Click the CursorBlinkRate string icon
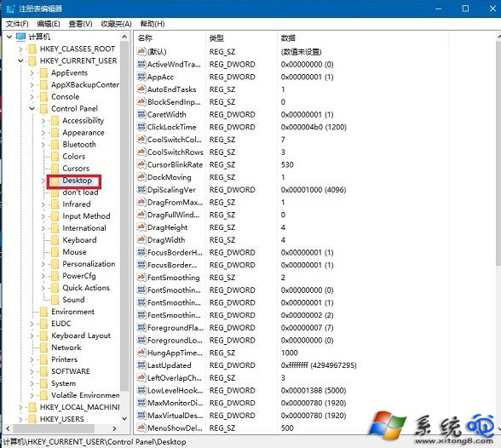Image resolution: width=501 pixels, height=448 pixels. [141, 164]
